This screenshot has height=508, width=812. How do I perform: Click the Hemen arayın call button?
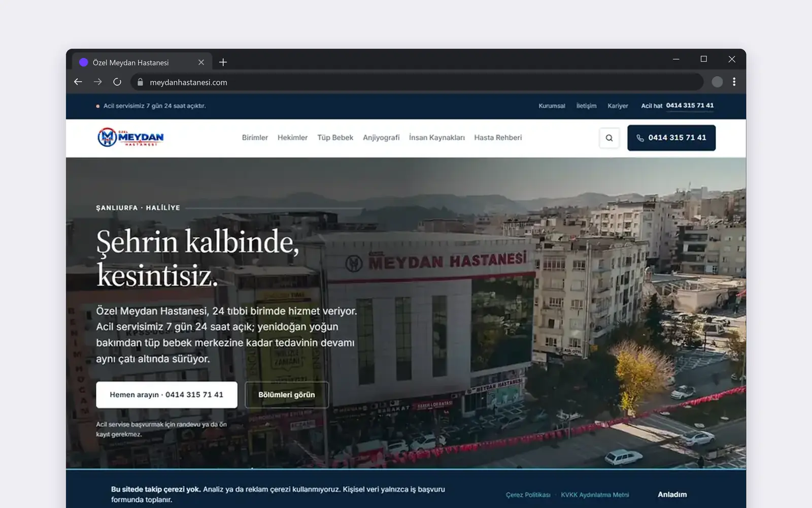click(x=166, y=395)
